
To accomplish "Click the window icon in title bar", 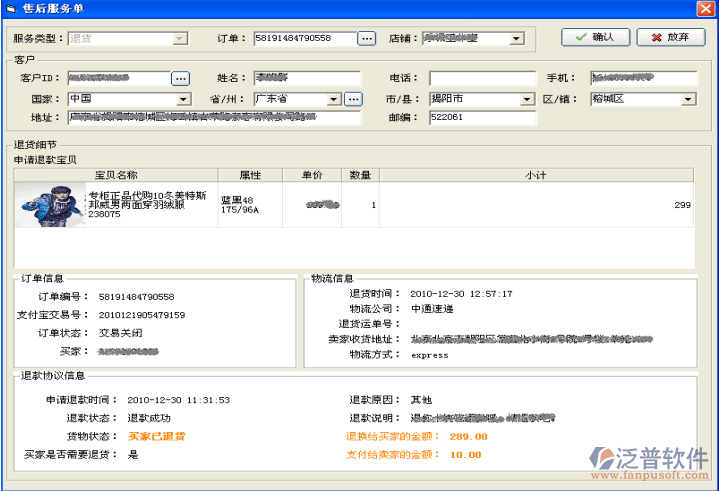I will point(10,8).
